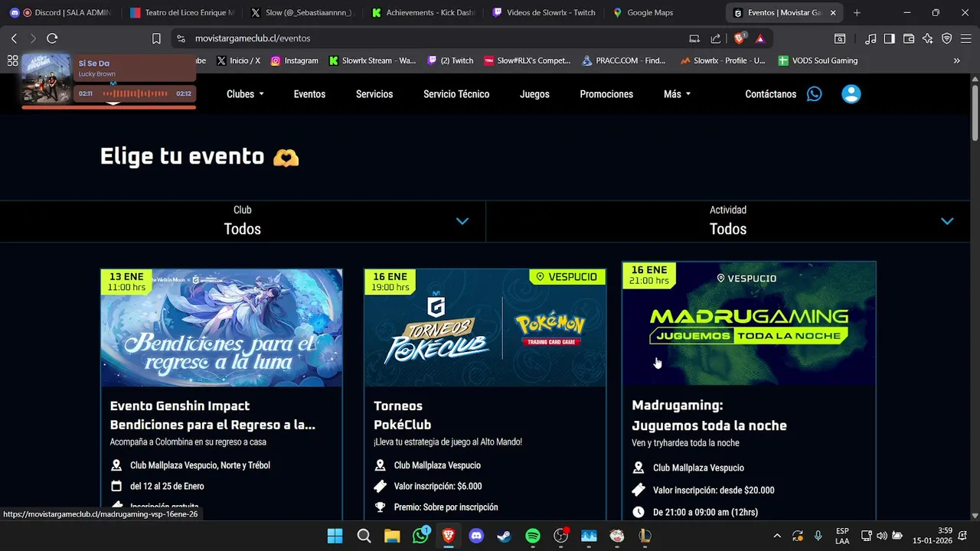Viewport: 980px width, 551px height.
Task: Open Servicios in the site navigation
Action: point(374,94)
